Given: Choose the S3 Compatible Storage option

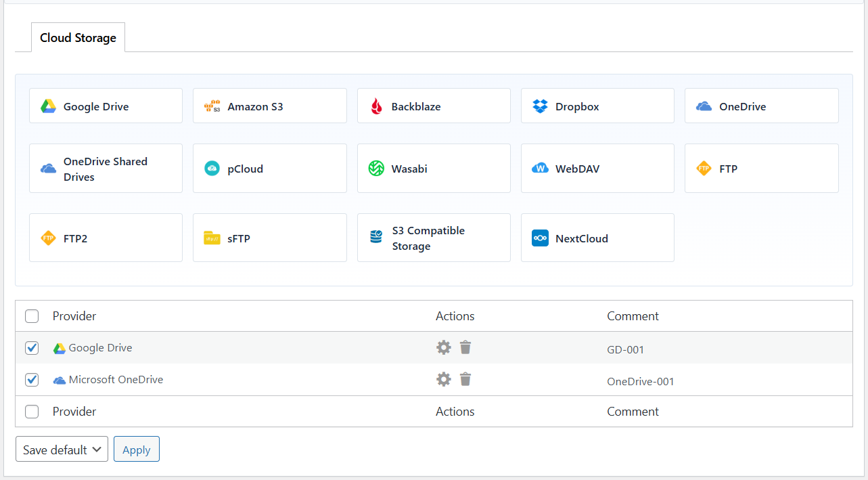Looking at the screenshot, I should tap(433, 238).
